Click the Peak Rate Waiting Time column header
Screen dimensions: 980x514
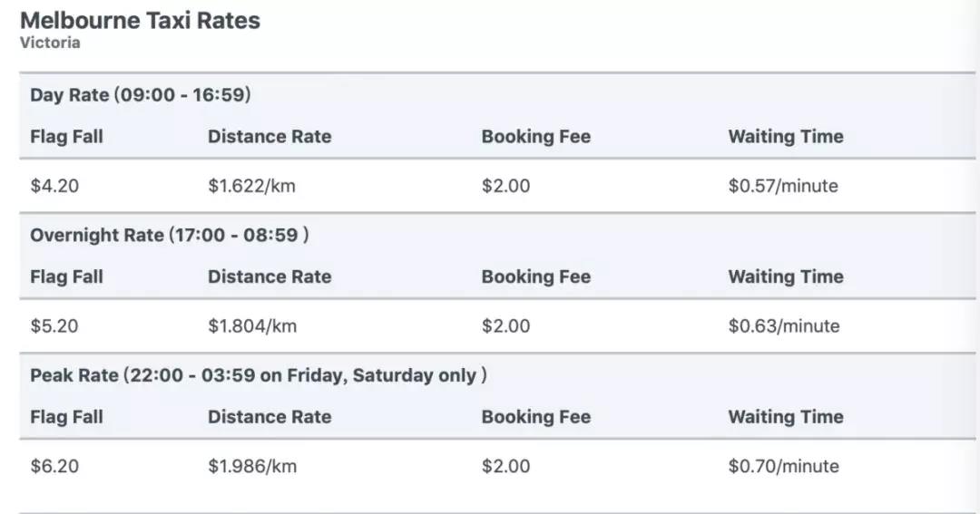[x=785, y=417]
